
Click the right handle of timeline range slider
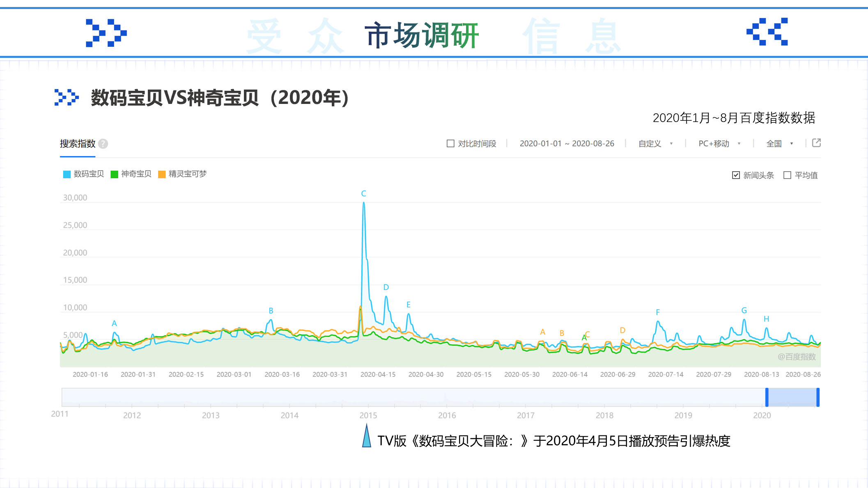(x=818, y=397)
